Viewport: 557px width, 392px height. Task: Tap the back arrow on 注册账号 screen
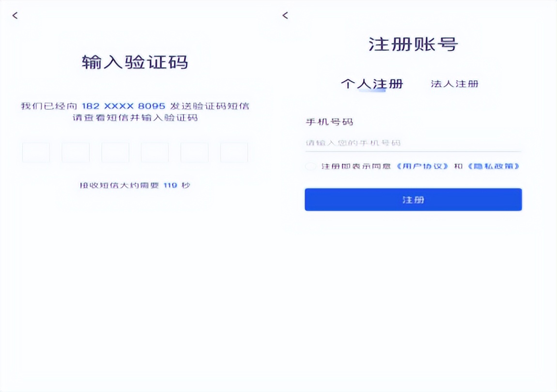(x=285, y=15)
